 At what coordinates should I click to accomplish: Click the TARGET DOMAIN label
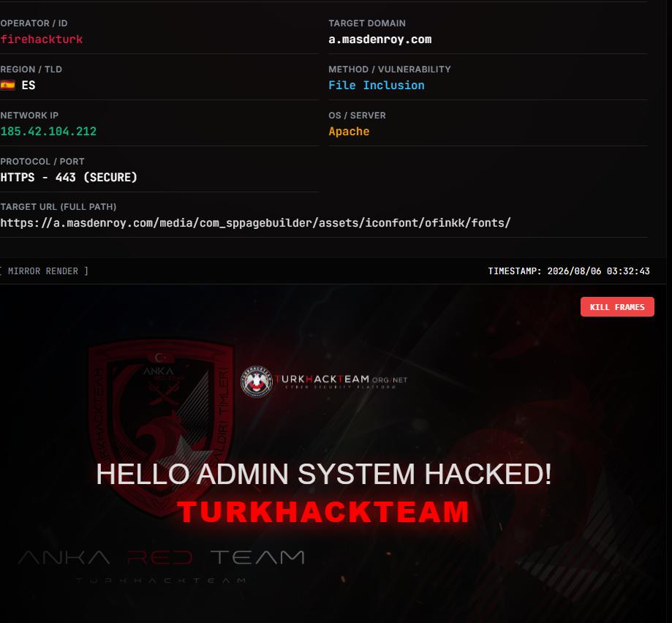tap(367, 23)
